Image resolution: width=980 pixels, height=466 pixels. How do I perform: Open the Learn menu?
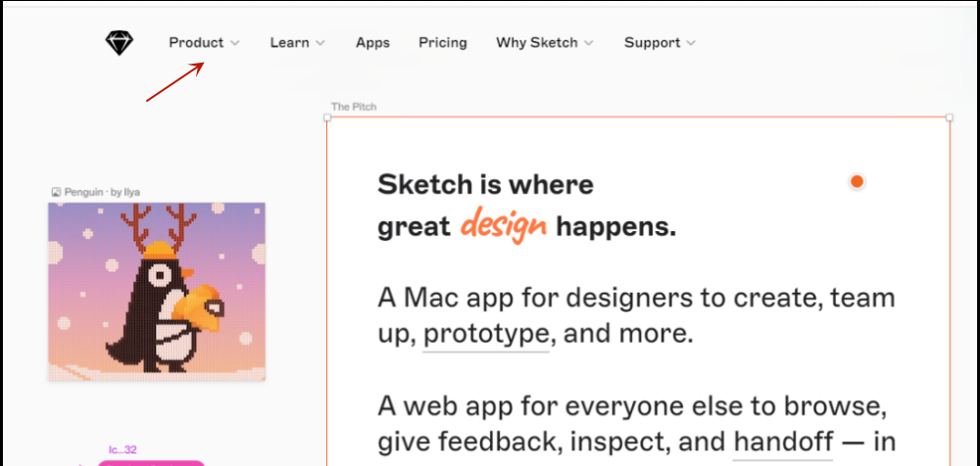289,43
